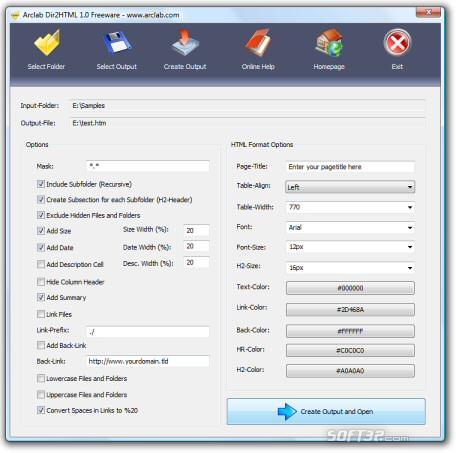The image size is (456, 453).
Task: Toggle the Add Date checkbox
Action: click(x=41, y=247)
